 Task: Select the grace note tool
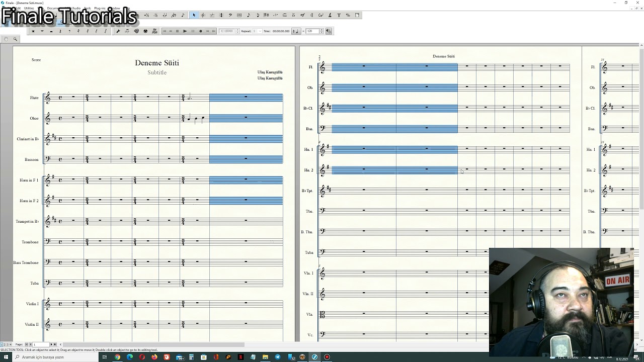click(183, 15)
